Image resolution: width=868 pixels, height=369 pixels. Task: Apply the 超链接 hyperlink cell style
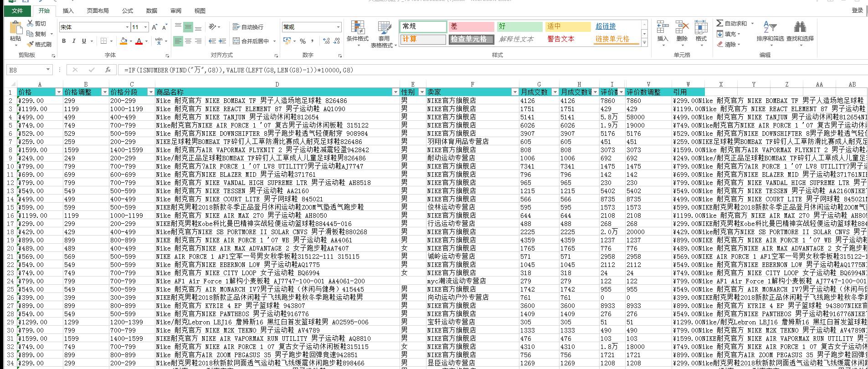click(616, 26)
